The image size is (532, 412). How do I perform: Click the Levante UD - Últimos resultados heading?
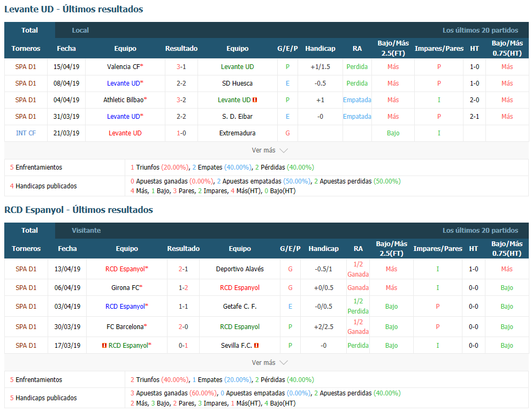74,9
